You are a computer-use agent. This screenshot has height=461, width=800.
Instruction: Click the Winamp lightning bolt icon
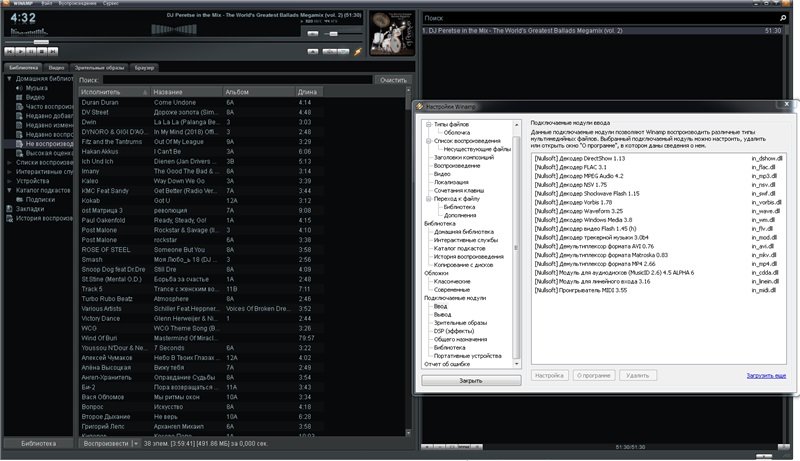tap(357, 50)
